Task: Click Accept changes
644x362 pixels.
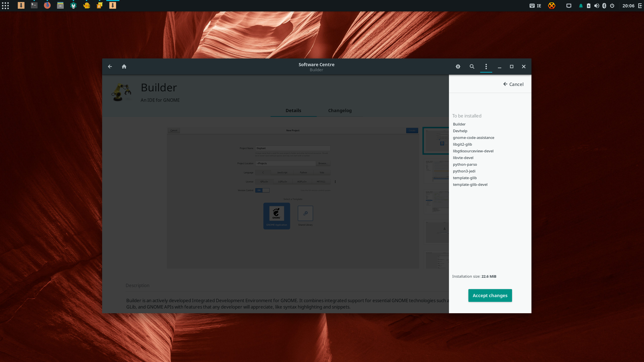Action: coord(490,295)
